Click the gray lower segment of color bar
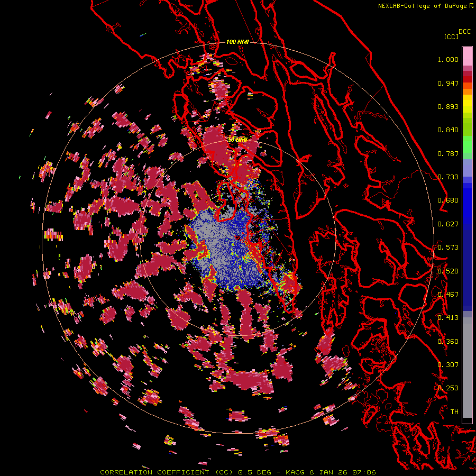 (x=467, y=368)
